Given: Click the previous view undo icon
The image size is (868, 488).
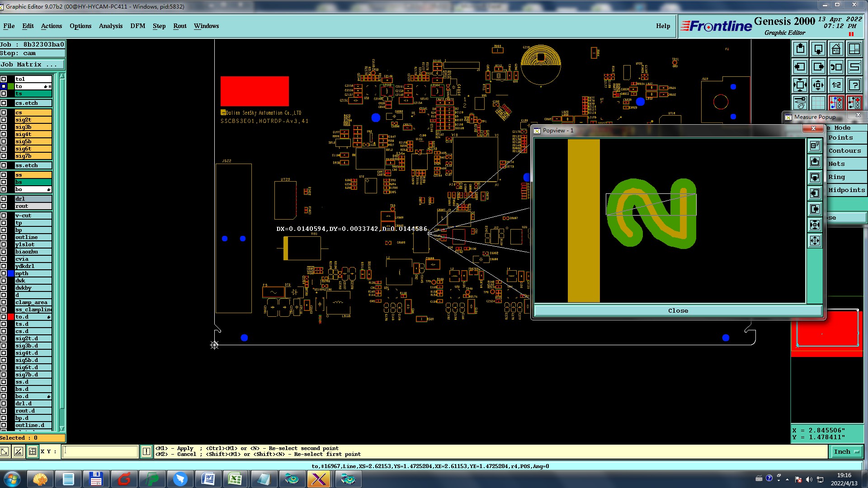Looking at the screenshot, I should click(836, 67).
